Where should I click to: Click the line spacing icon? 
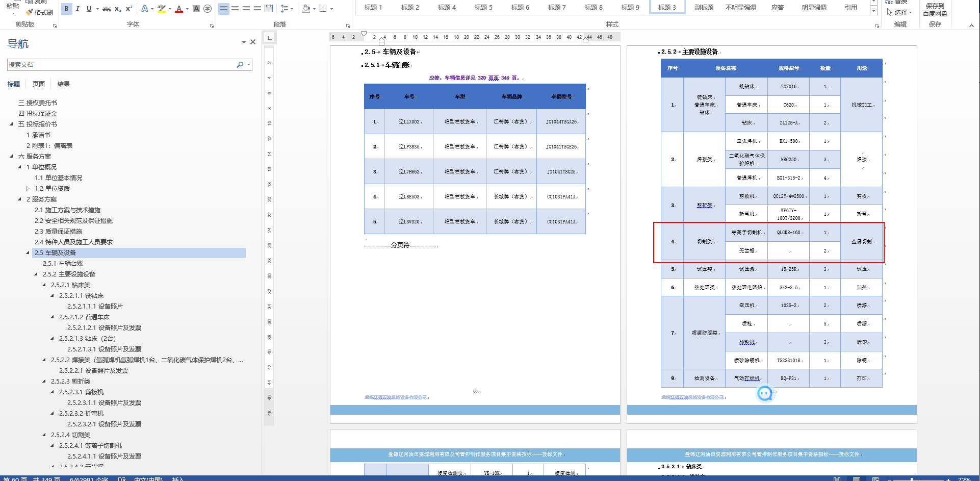[284, 9]
